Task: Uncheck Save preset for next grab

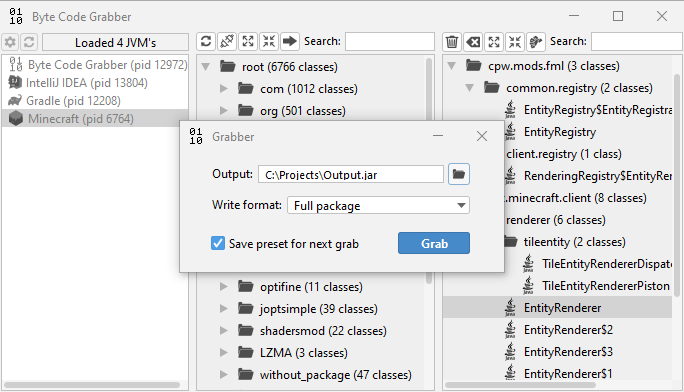Action: pos(218,243)
